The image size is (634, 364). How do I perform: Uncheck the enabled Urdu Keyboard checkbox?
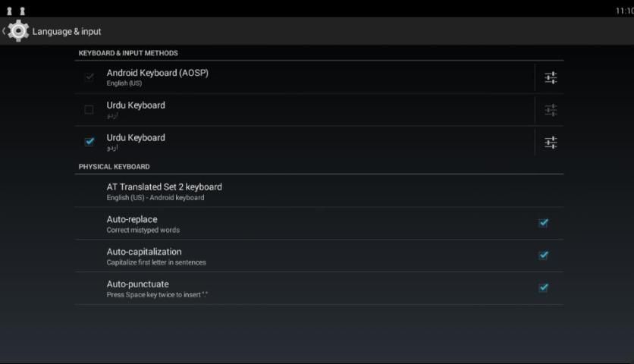click(89, 142)
